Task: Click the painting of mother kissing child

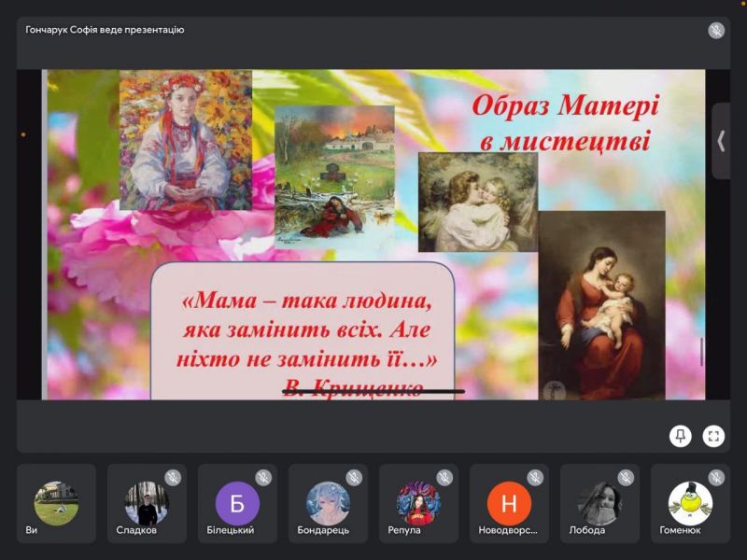Action: tap(478, 202)
